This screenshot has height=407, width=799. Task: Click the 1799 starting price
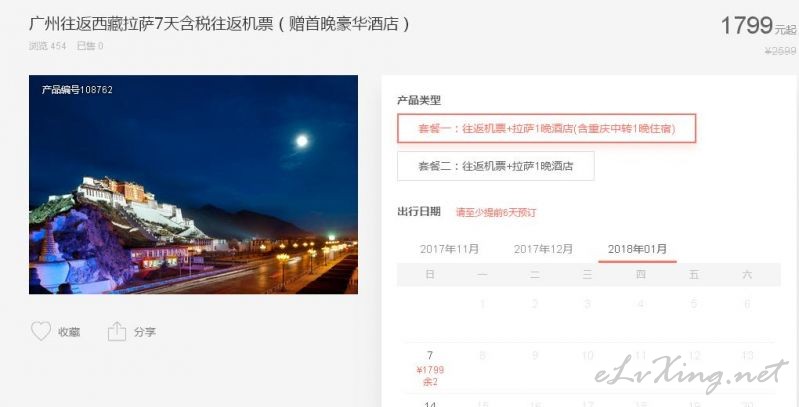(747, 25)
